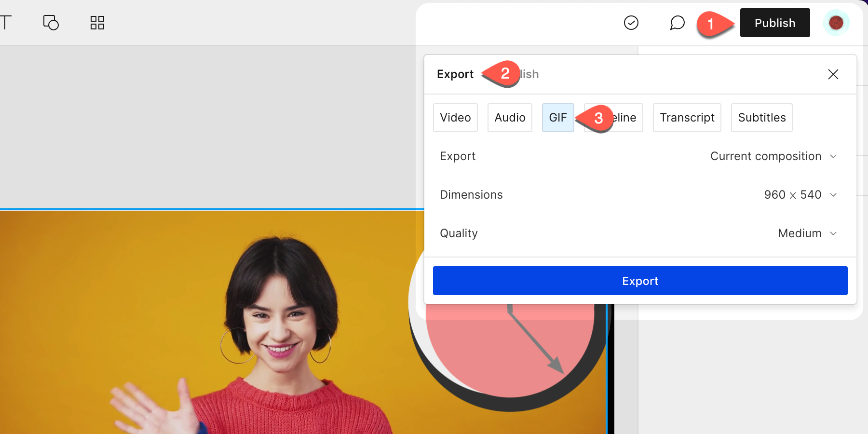Open the Current composition dropdown
Viewport: 868px width, 434px height.
tap(773, 156)
